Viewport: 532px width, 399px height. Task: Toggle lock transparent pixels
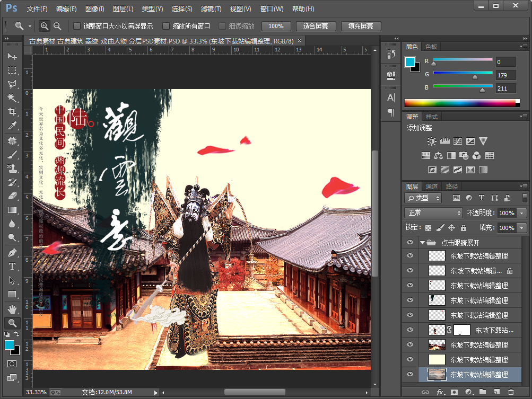point(429,228)
